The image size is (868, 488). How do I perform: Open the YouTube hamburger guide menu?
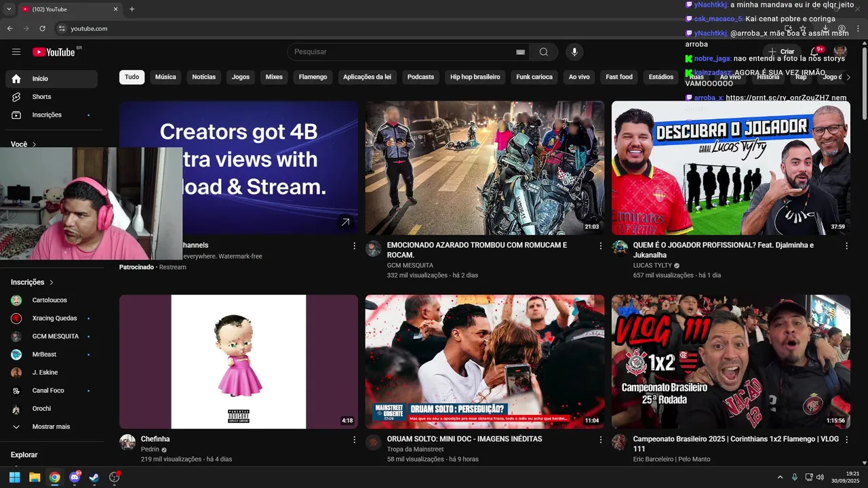(16, 52)
